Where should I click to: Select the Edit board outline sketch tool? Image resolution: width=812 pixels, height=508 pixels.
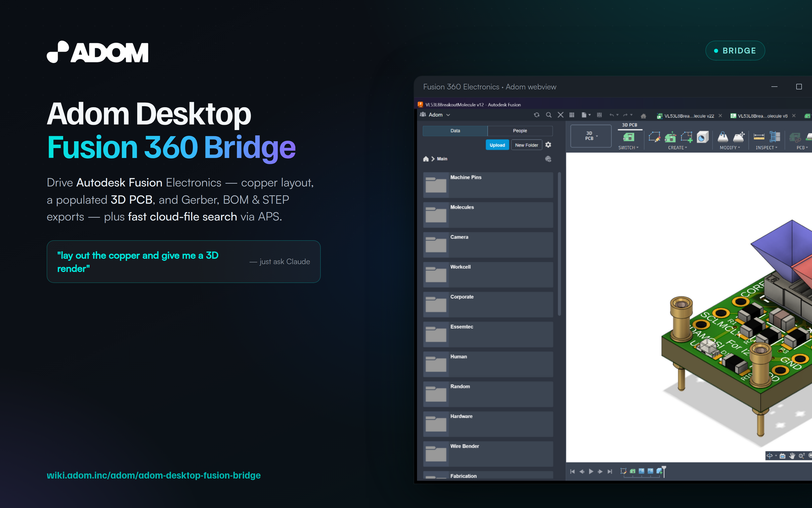coord(654,137)
